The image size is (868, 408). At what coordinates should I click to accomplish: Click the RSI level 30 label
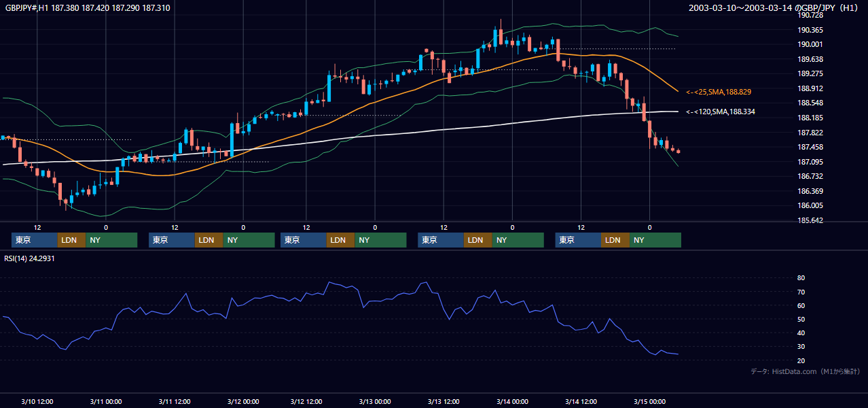click(x=801, y=347)
